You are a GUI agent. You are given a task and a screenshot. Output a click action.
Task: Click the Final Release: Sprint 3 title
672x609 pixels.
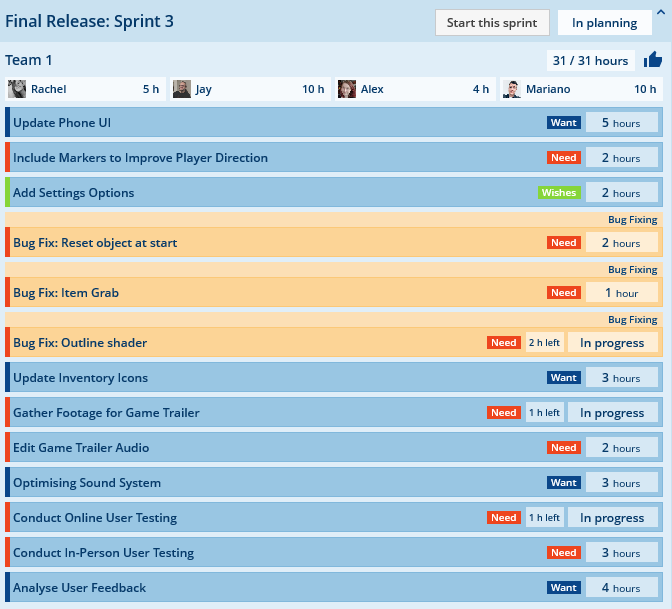pos(89,21)
